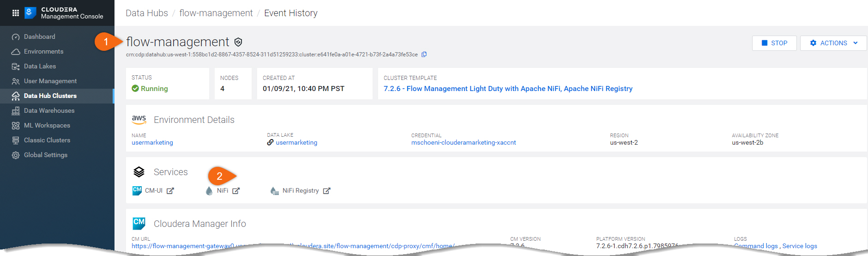Viewport: 868px width, 256px height.
Task: Click flow-management breadcrumb link
Action: (x=216, y=13)
